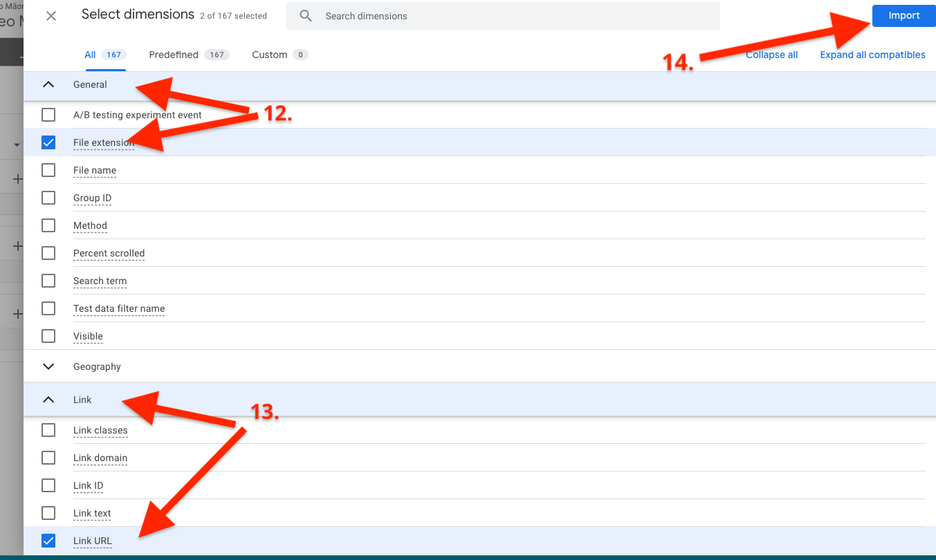The width and height of the screenshot is (936, 560).
Task: Enable the Search term dimension
Action: click(48, 281)
